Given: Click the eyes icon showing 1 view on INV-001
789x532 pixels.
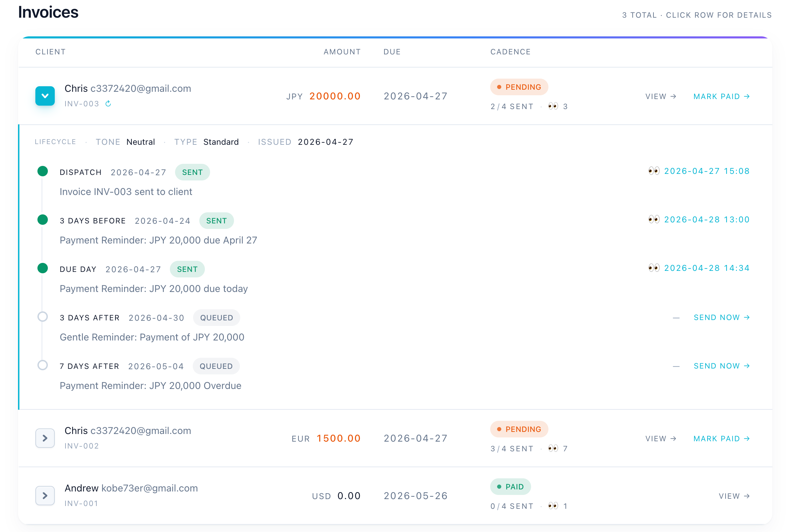Looking at the screenshot, I should coord(553,506).
